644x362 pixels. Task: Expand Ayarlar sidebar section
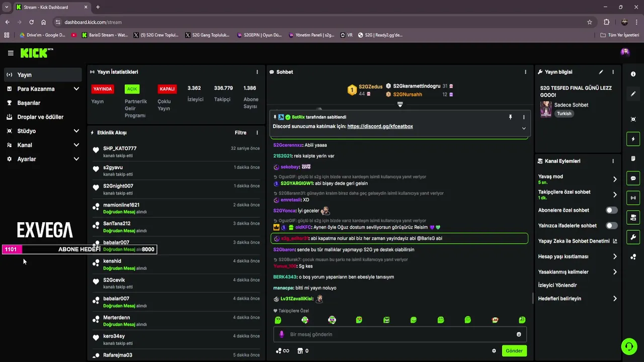tap(43, 159)
